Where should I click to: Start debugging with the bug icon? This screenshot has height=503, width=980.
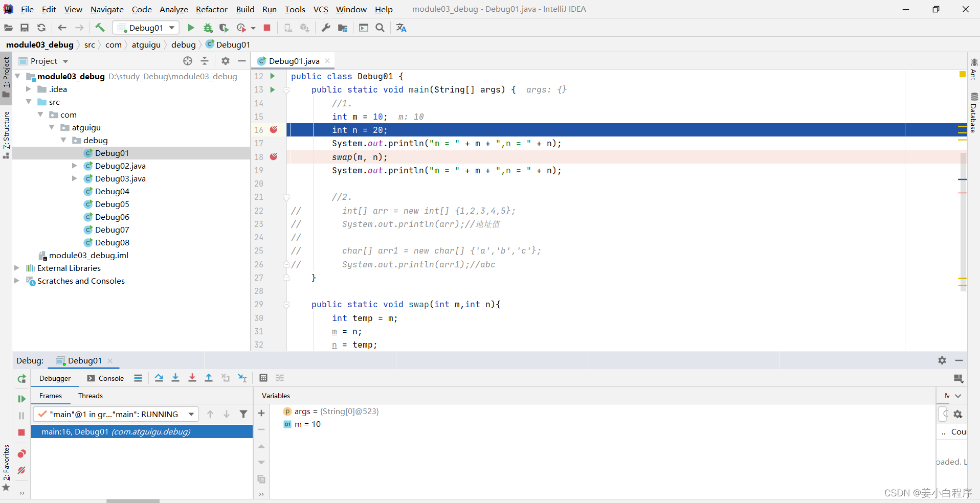click(208, 28)
